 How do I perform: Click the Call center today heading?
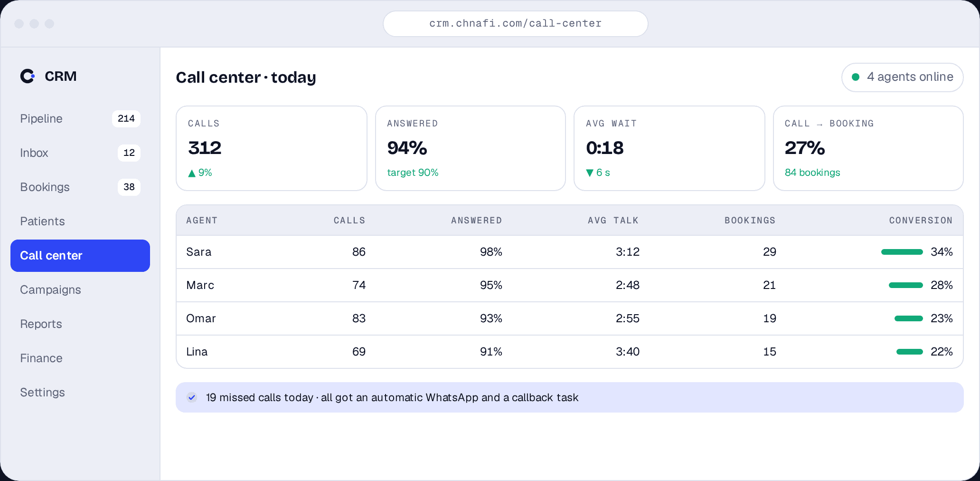(246, 77)
